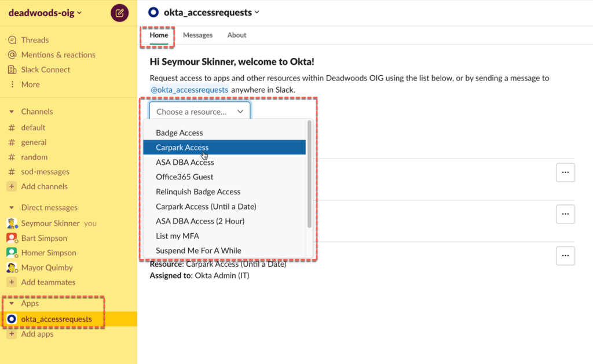
Task: Switch to the Home tab
Action: click(x=159, y=35)
